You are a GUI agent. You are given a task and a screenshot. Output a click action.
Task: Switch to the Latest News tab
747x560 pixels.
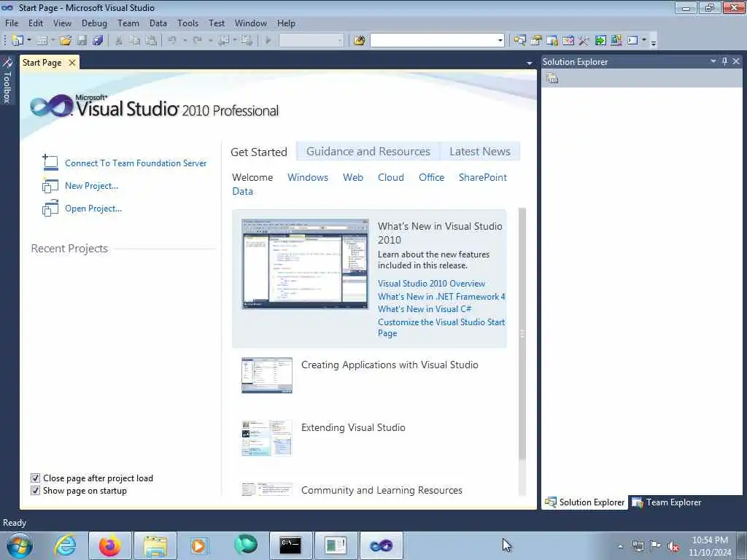pyautogui.click(x=480, y=152)
